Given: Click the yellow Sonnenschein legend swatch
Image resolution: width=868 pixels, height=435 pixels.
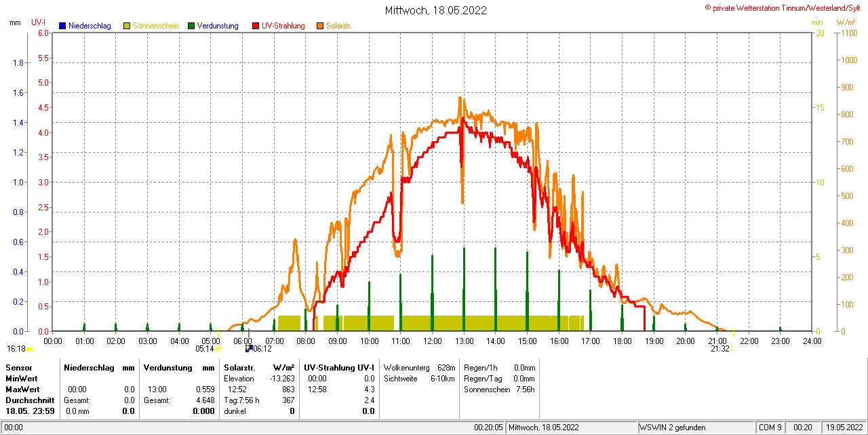Looking at the screenshot, I should (x=127, y=26).
